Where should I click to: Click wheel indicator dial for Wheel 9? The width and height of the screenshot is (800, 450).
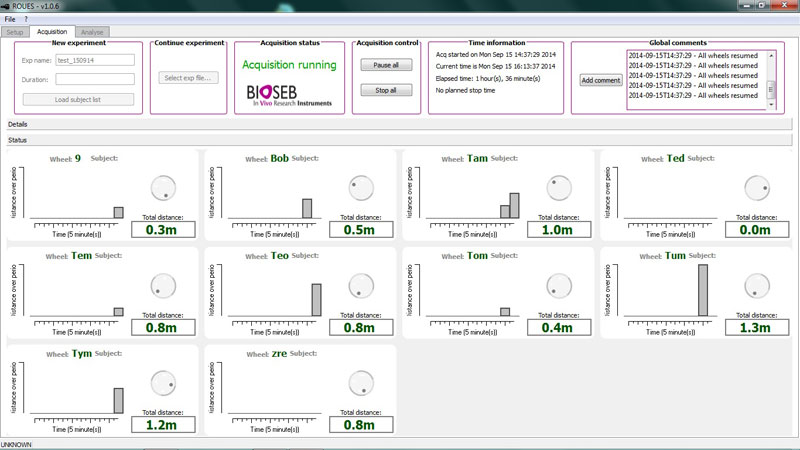pyautogui.click(x=163, y=188)
